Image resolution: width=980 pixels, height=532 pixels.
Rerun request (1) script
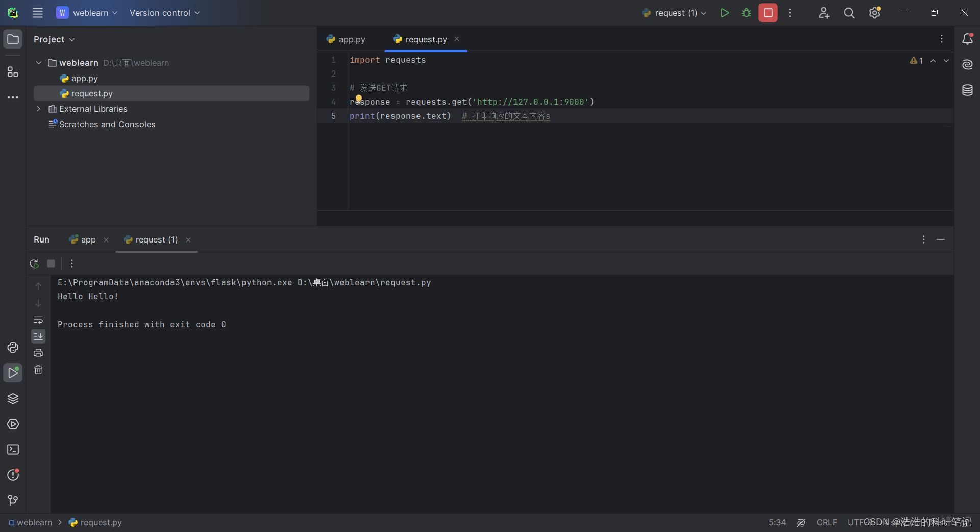34,263
